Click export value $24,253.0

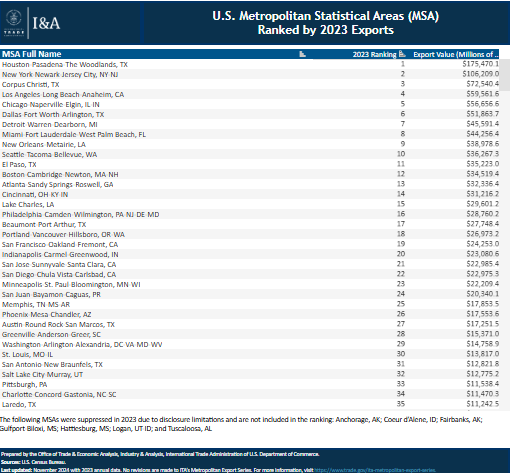[x=482, y=244]
